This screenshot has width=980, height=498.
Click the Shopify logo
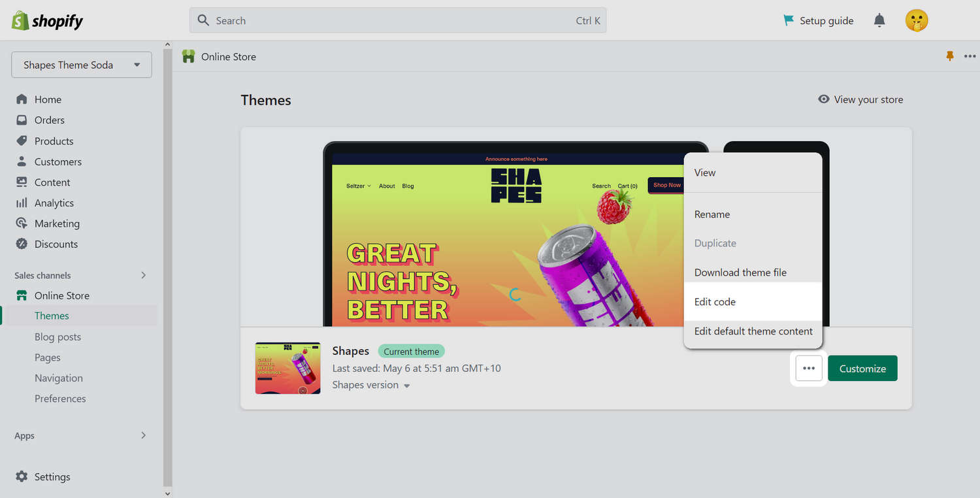pos(47,20)
